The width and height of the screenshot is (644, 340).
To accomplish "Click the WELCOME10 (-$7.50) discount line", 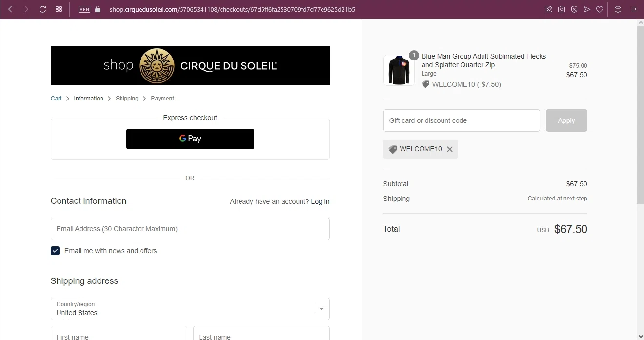I will point(461,84).
